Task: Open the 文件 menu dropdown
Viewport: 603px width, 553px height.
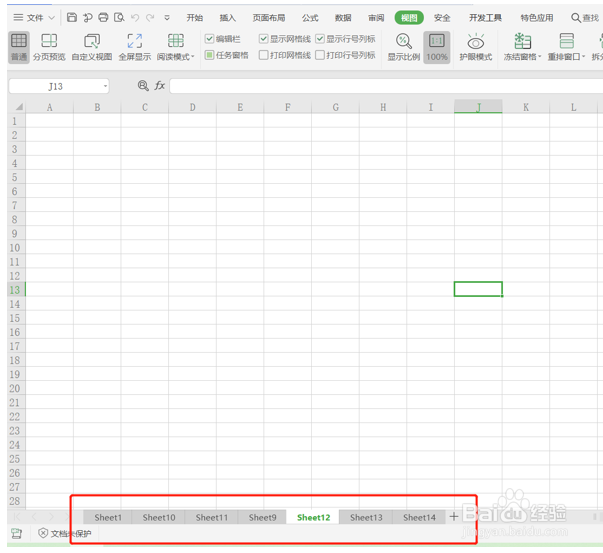Action: [x=34, y=18]
